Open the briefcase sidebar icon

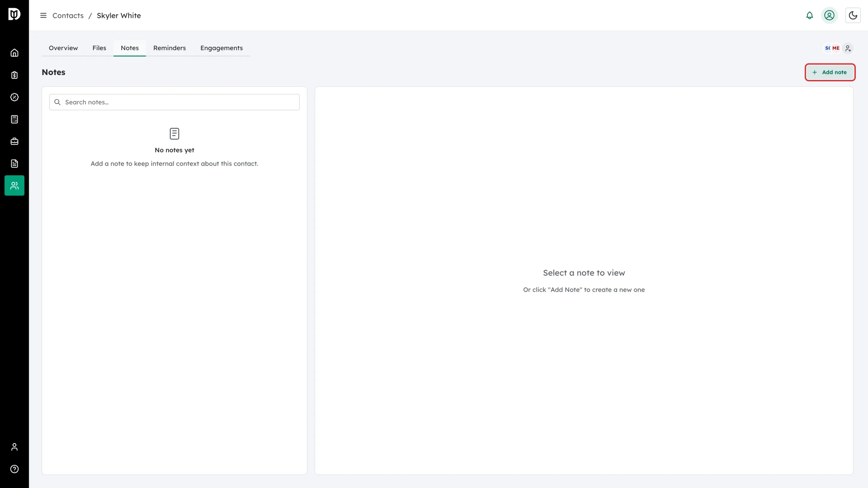click(14, 141)
